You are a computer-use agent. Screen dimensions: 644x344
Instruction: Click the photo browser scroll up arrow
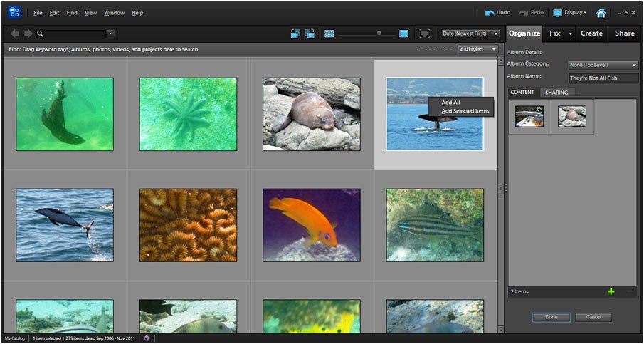tap(501, 61)
